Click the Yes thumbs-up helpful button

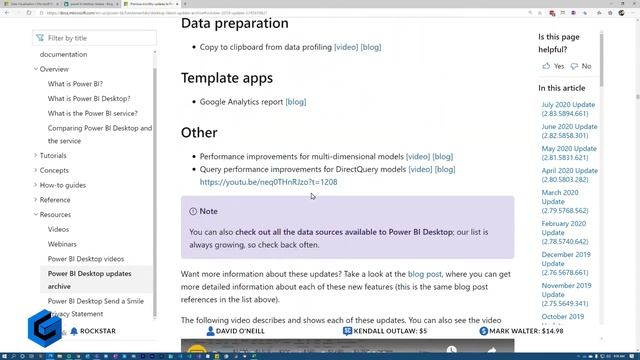click(x=553, y=66)
